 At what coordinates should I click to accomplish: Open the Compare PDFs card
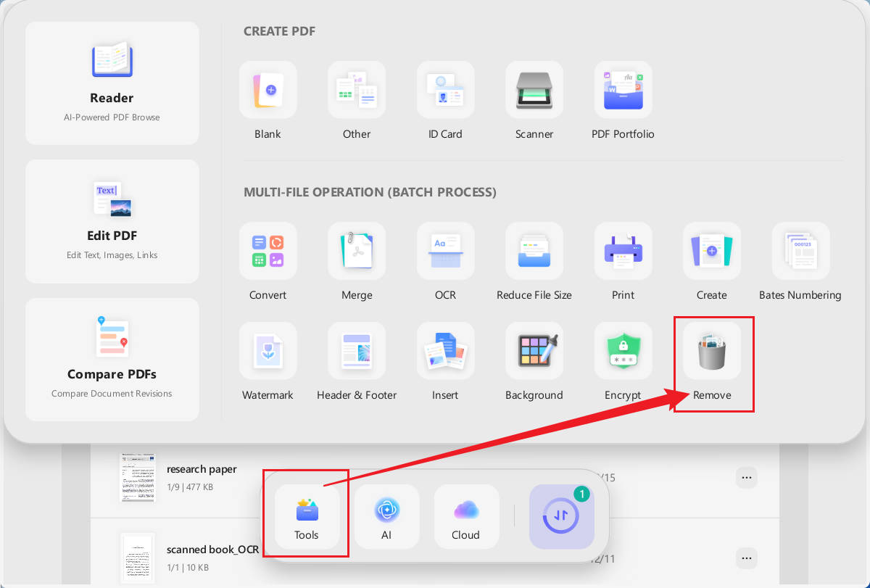click(x=112, y=360)
